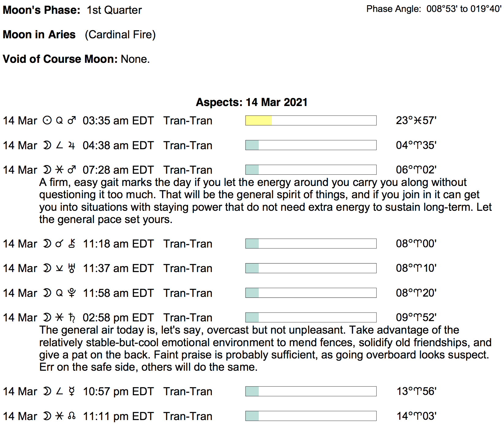Screen dimensions: 504x432
Task: Click the Mercury glyph in the 10:57 pm row
Action: click(72, 391)
